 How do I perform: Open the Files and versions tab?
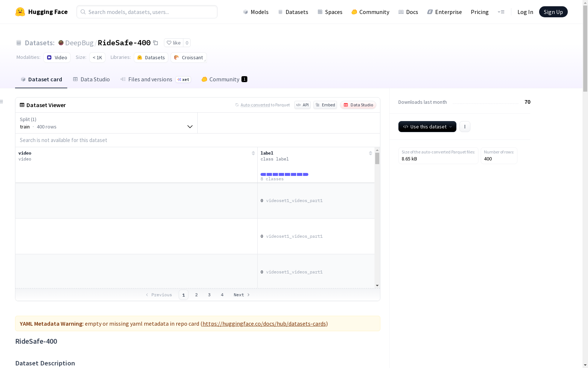pyautogui.click(x=155, y=79)
